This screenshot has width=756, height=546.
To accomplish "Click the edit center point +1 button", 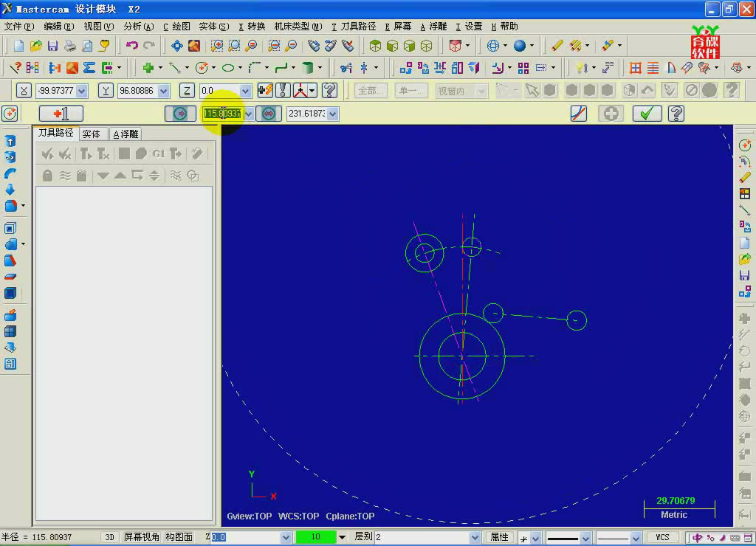I will pyautogui.click(x=61, y=114).
